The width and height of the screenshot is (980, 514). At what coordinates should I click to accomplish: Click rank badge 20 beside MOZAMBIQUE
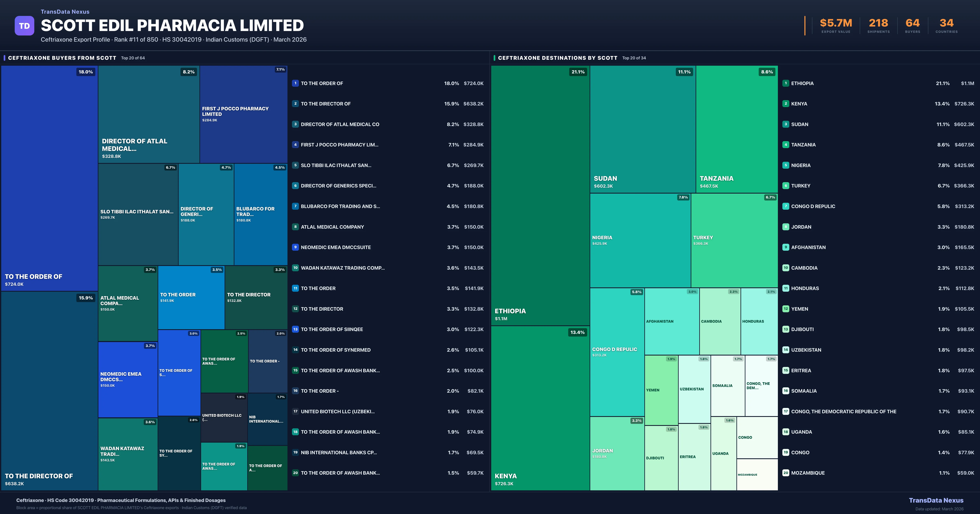786,473
